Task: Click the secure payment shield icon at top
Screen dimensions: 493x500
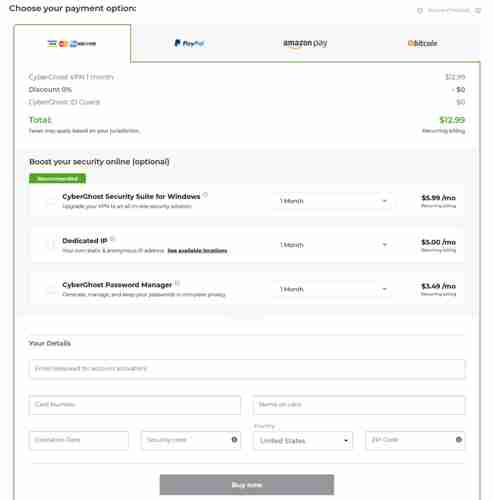Action: 420,11
